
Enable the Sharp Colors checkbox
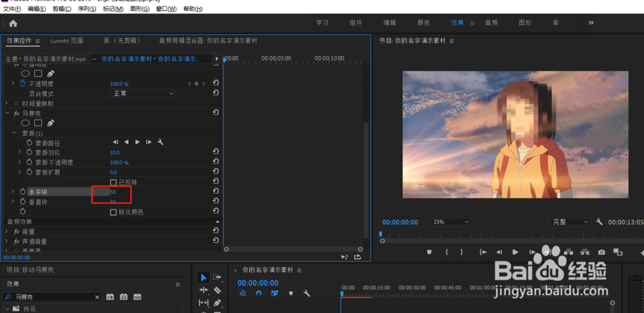point(114,212)
